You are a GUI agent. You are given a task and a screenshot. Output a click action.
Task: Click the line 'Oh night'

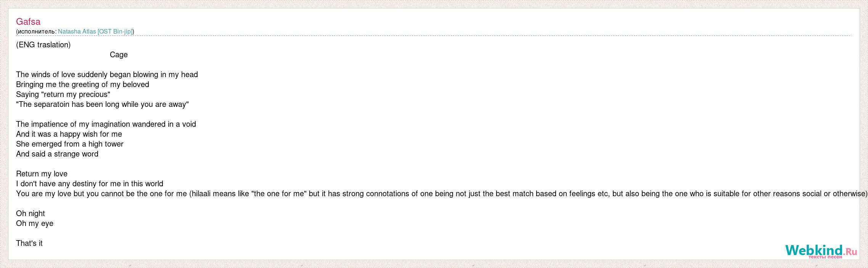tap(31, 214)
